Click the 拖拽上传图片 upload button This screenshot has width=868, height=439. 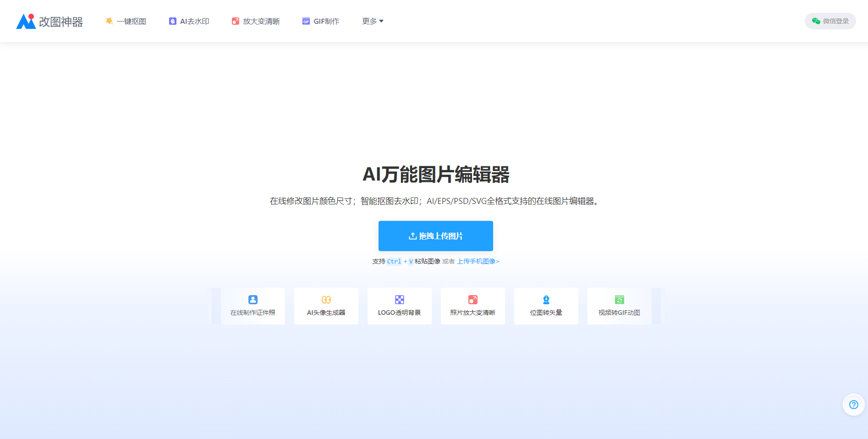click(436, 236)
